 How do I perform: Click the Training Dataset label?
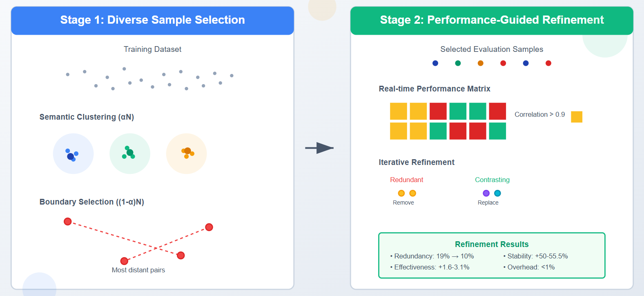(x=152, y=49)
